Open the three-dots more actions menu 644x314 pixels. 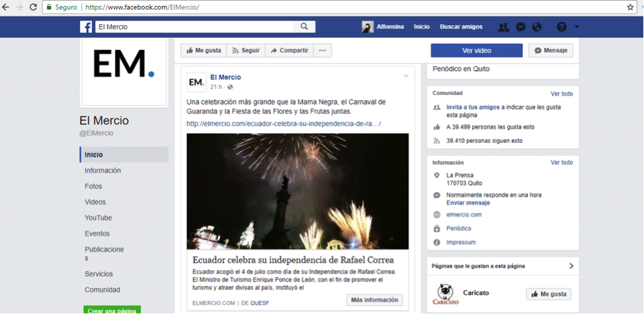point(322,51)
